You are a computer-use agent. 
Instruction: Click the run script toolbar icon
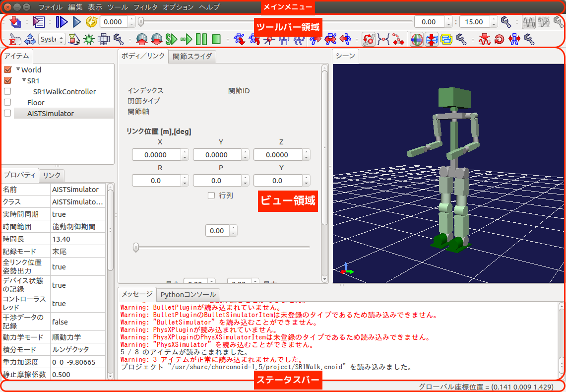point(38,22)
